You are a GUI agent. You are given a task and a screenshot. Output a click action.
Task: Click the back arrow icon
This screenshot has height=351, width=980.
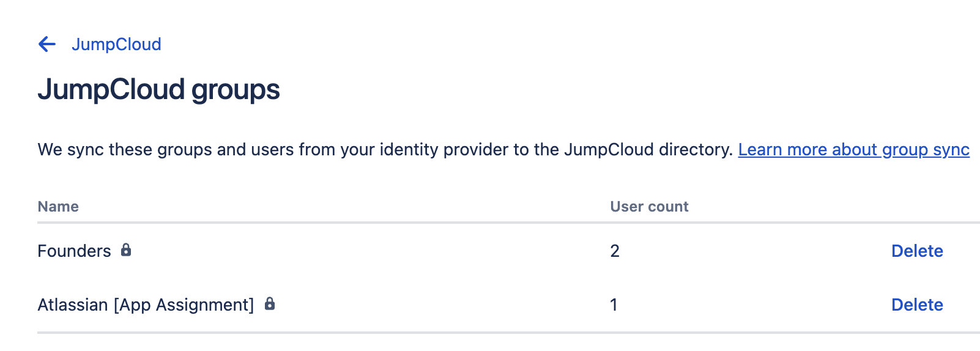tap(47, 44)
